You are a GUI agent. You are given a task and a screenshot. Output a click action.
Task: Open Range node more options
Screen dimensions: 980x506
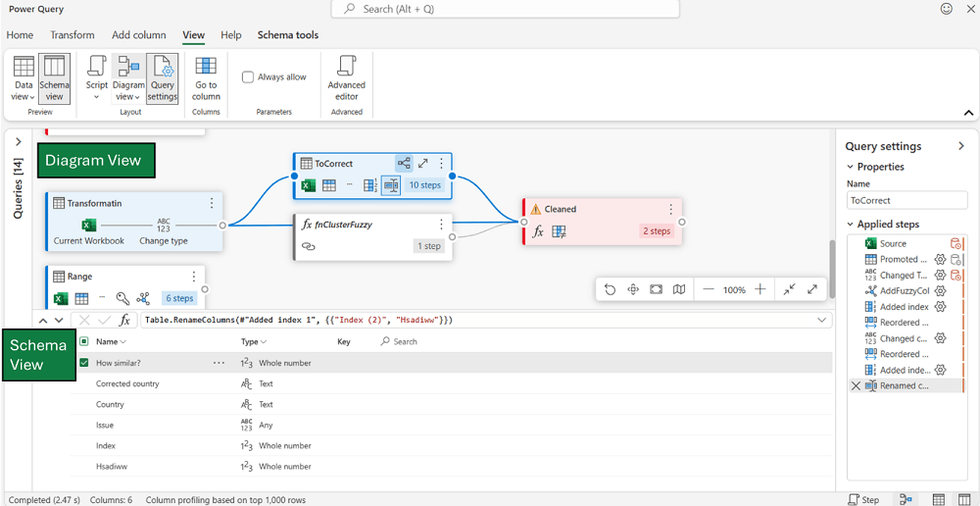coord(194,276)
